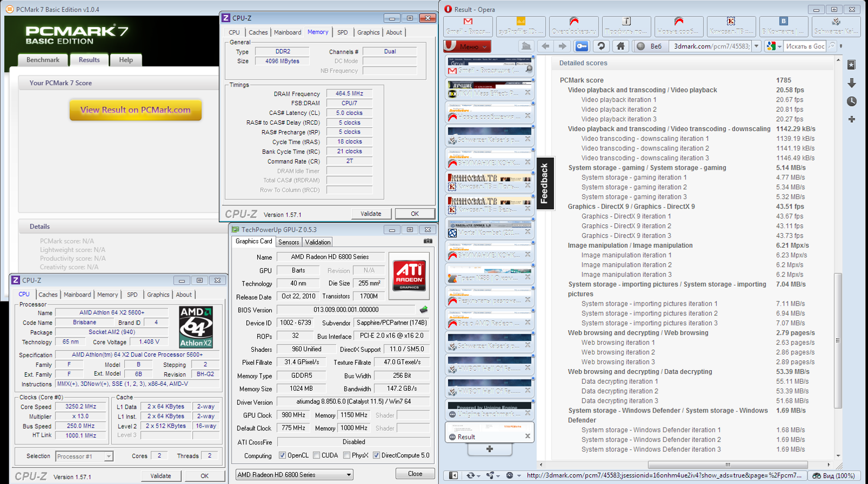Click OK in the CPU-Z Memory window
The image size is (868, 484).
click(x=415, y=214)
